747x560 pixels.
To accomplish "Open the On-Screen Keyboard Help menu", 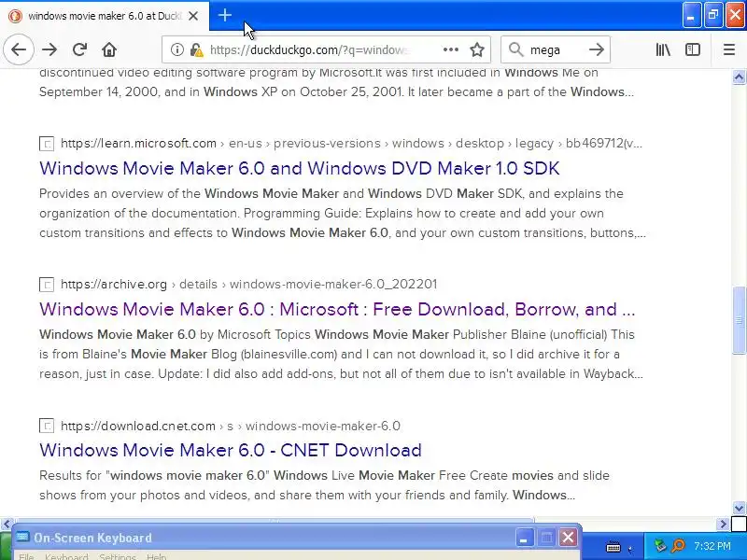I will tap(156, 556).
